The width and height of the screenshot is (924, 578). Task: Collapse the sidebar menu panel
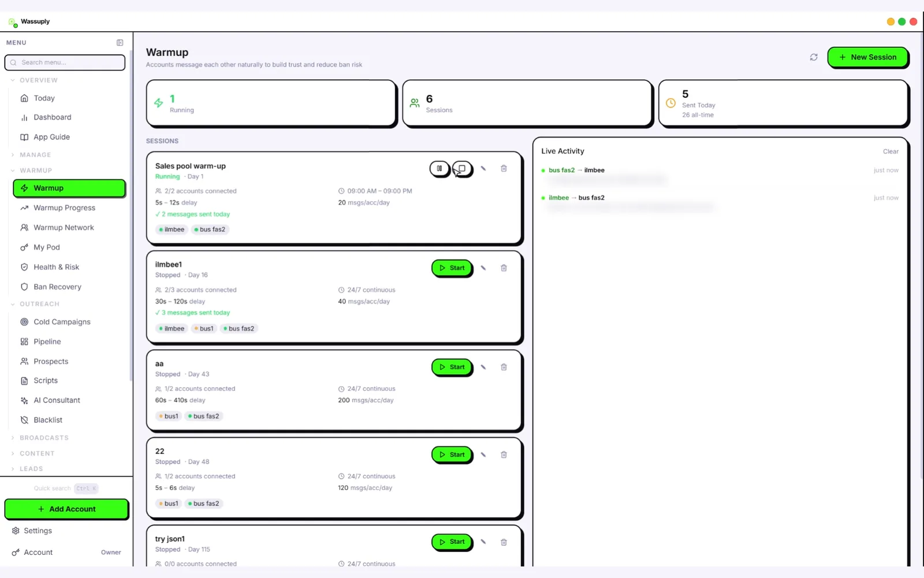click(x=120, y=43)
